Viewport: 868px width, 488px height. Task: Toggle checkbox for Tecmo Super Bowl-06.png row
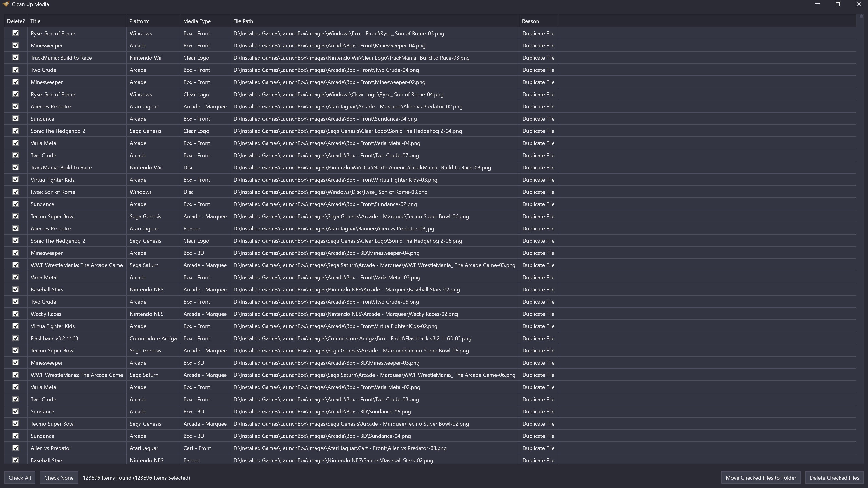click(16, 216)
